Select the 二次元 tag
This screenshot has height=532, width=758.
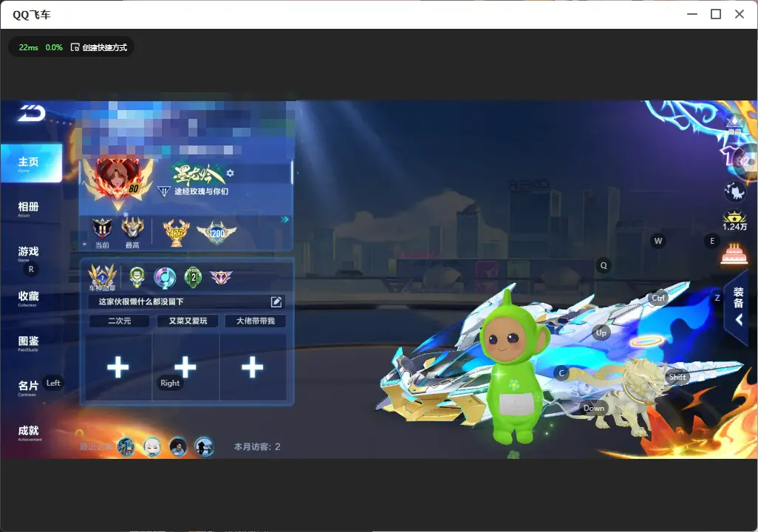[120, 321]
